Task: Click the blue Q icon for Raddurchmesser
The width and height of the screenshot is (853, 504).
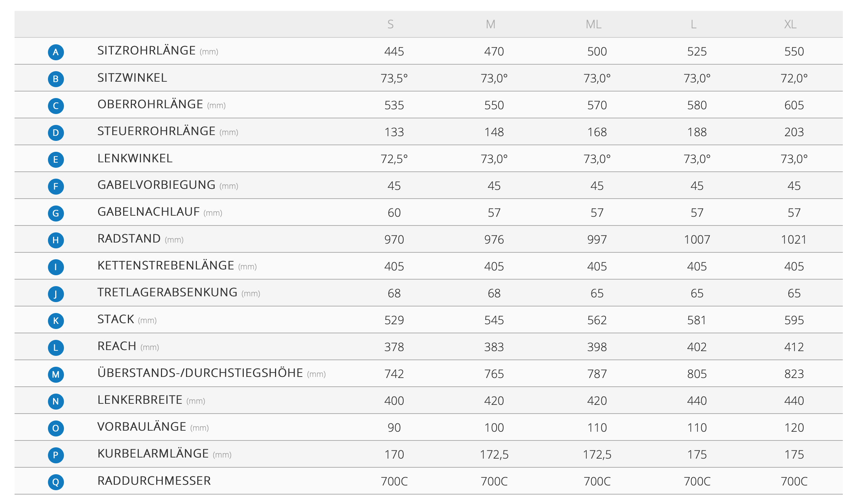Action: (56, 482)
